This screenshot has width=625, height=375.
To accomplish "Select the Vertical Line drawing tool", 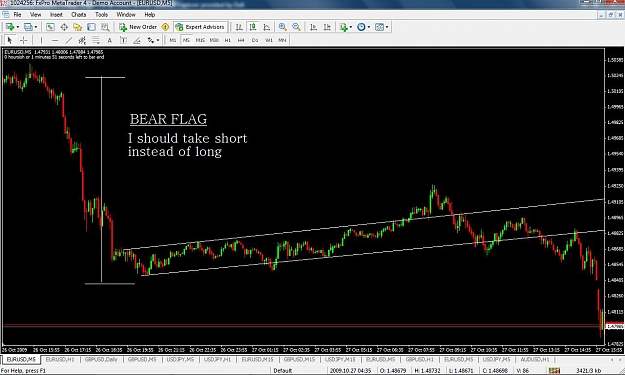I will 41,40.
